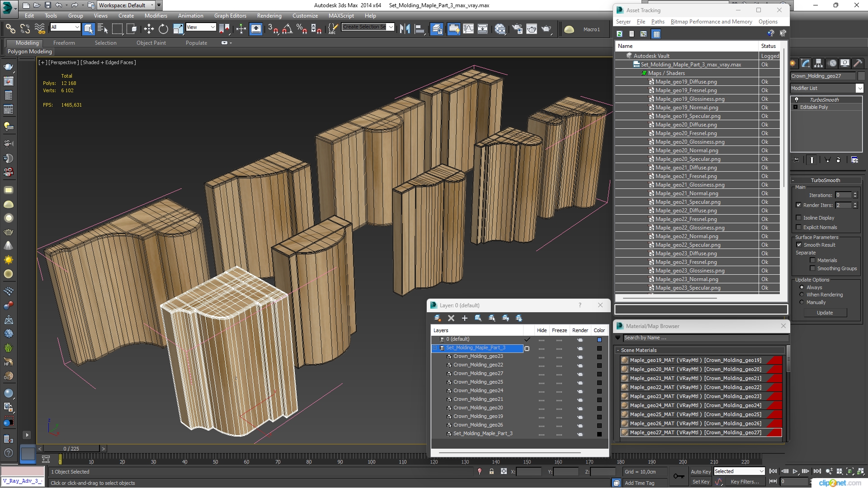
Task: Click Polygon Modeling panel label
Action: click(x=30, y=52)
